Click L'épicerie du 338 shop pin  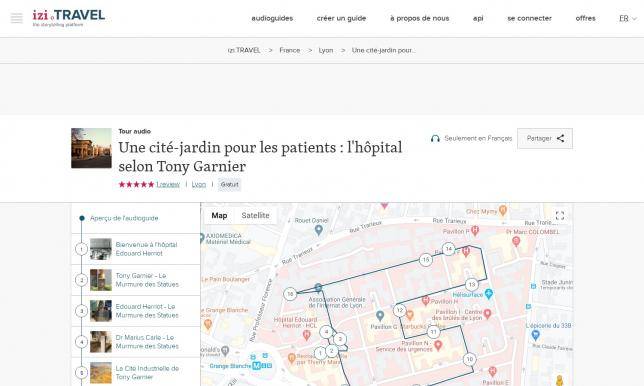coord(535,335)
